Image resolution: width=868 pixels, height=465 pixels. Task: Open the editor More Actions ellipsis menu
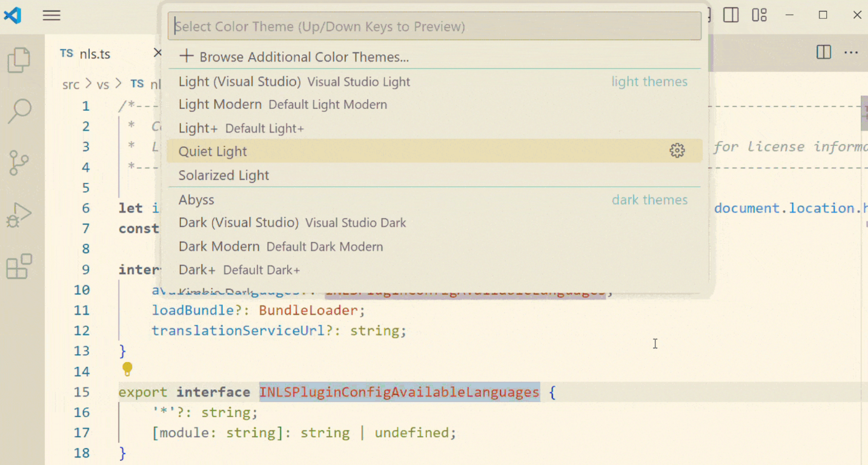[851, 53]
